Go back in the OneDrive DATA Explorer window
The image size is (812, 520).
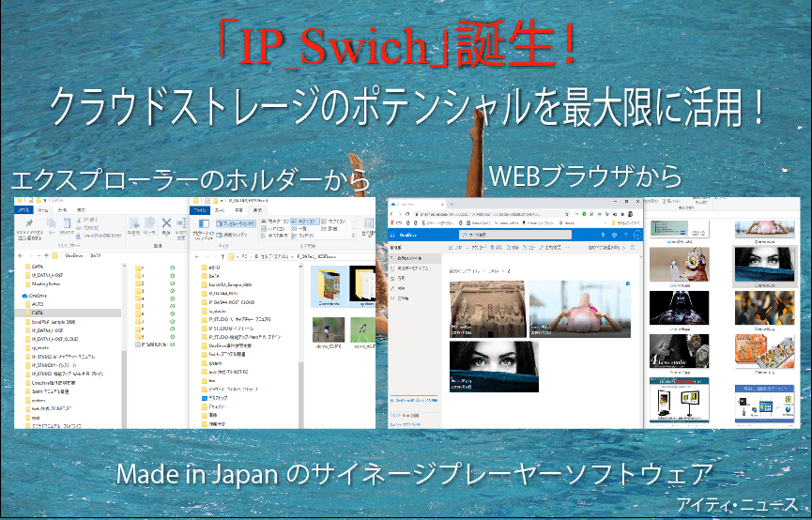21,255
